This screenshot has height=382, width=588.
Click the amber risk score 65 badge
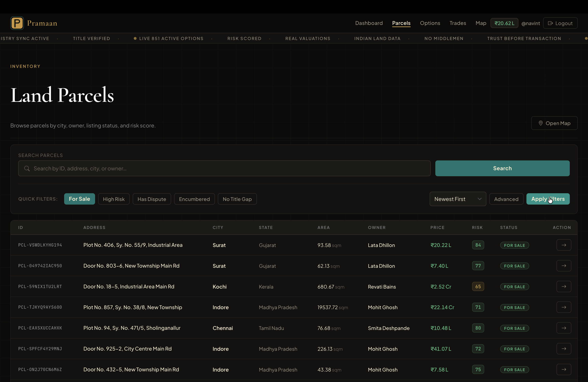(478, 286)
